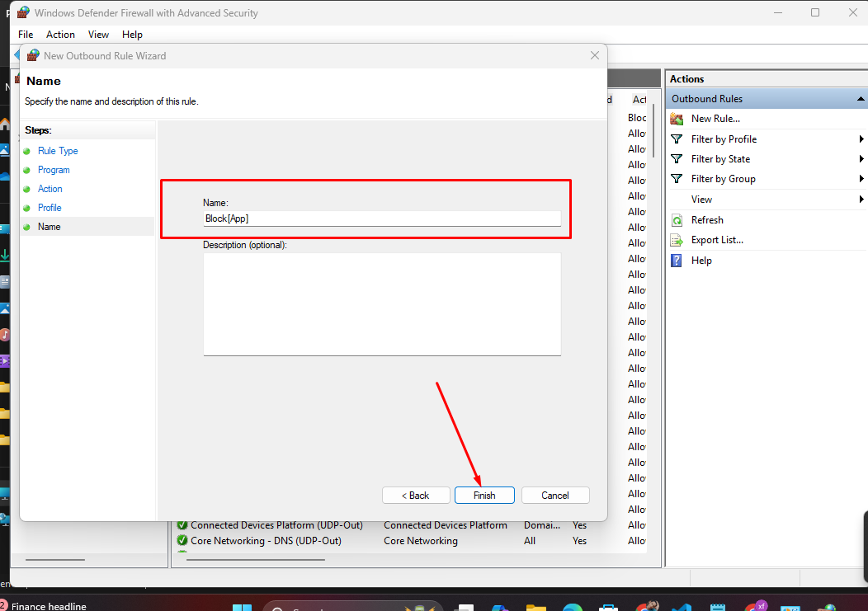Click the Filter by Group funnel icon

point(677,179)
